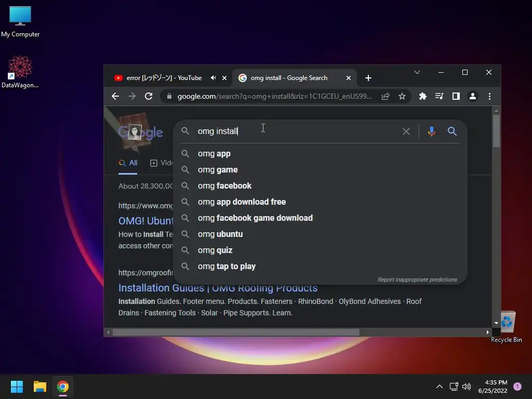
Task: Click the https://omgroofin result URL text
Action: point(146,273)
